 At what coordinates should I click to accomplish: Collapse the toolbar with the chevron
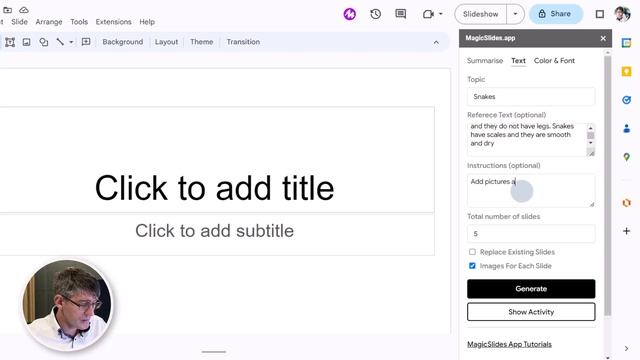(436, 42)
